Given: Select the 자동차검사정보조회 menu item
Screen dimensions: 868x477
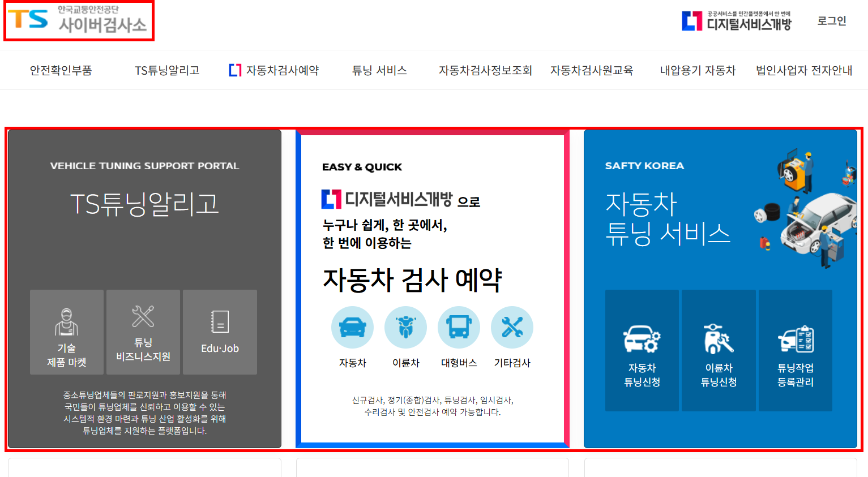Looking at the screenshot, I should [x=485, y=70].
